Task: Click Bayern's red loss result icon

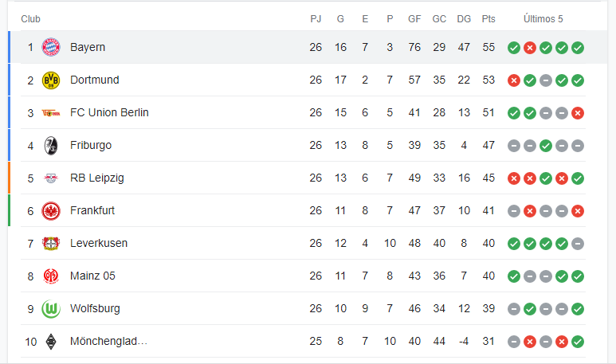Action: [530, 48]
